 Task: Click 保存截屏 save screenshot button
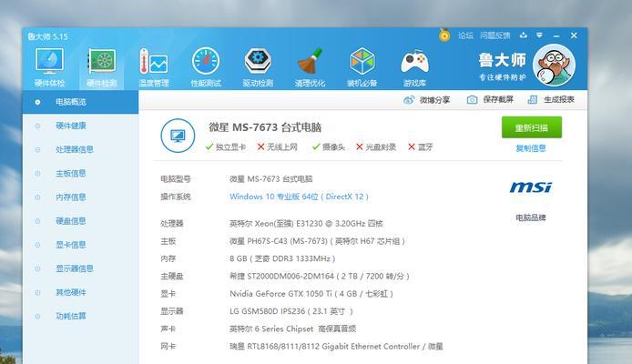click(490, 99)
